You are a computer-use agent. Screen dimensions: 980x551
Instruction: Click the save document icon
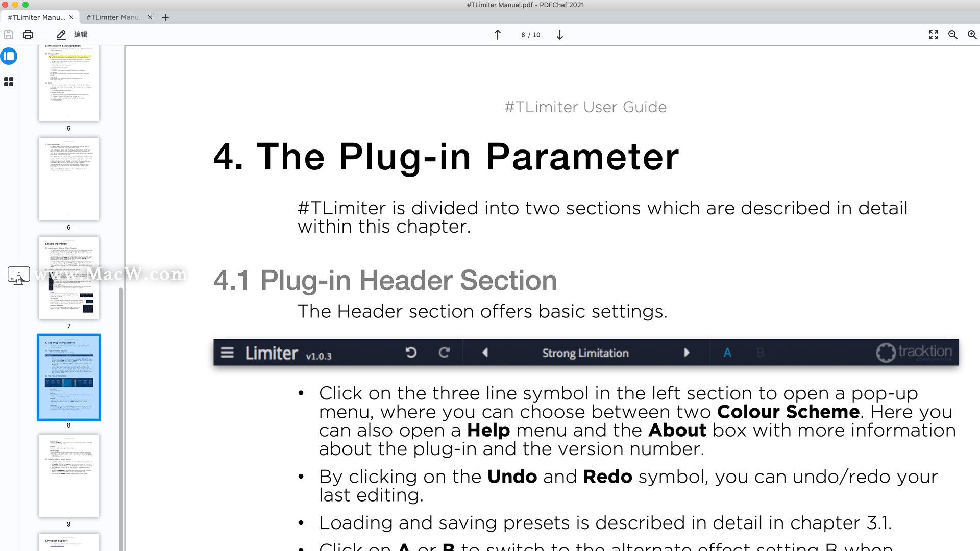9,35
